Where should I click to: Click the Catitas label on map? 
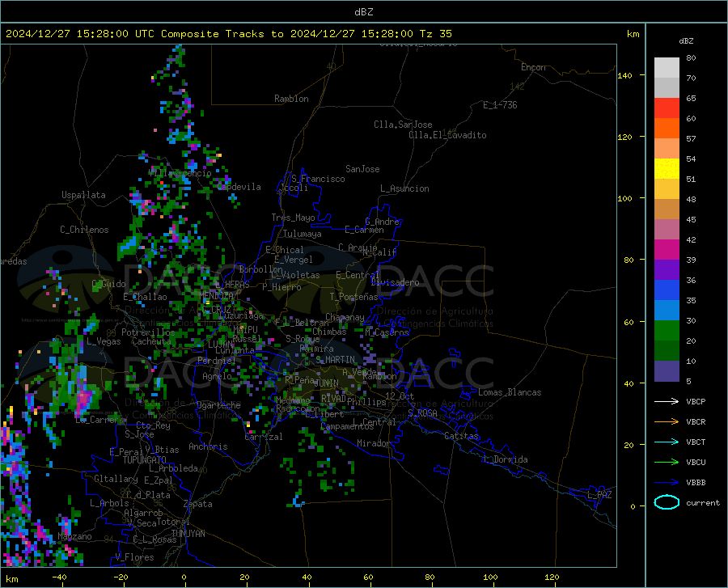point(461,436)
